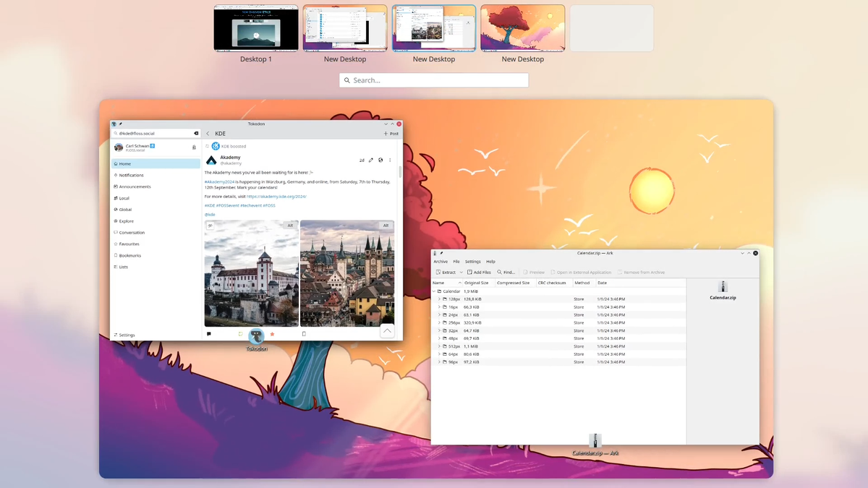Click the scroll-to-top chevron button in Tokodon

(387, 331)
